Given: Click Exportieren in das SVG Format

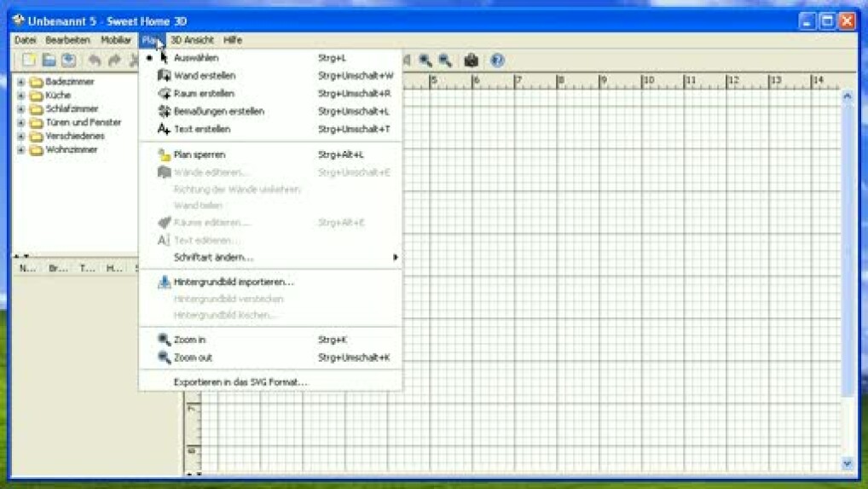Looking at the screenshot, I should coord(240,382).
